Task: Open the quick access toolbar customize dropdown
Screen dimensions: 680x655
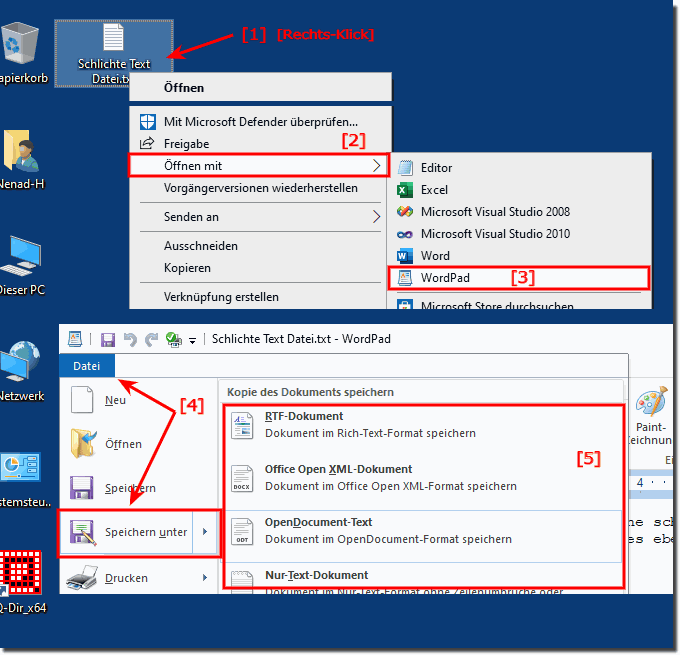Action: [x=192, y=341]
